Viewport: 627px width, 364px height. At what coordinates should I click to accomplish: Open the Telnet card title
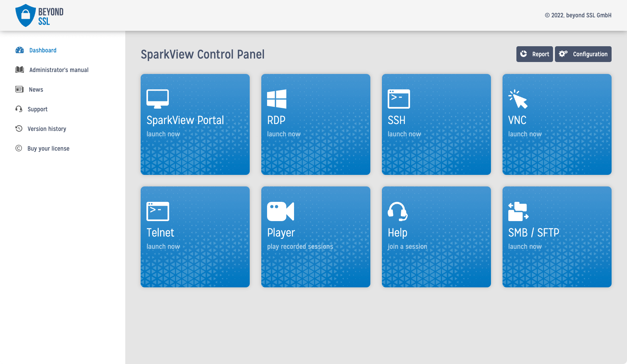coord(160,233)
